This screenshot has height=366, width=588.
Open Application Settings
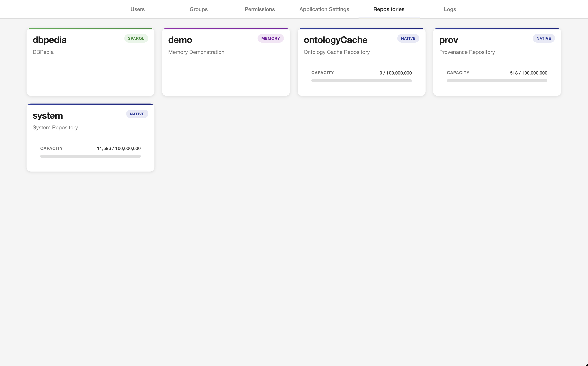click(x=324, y=9)
